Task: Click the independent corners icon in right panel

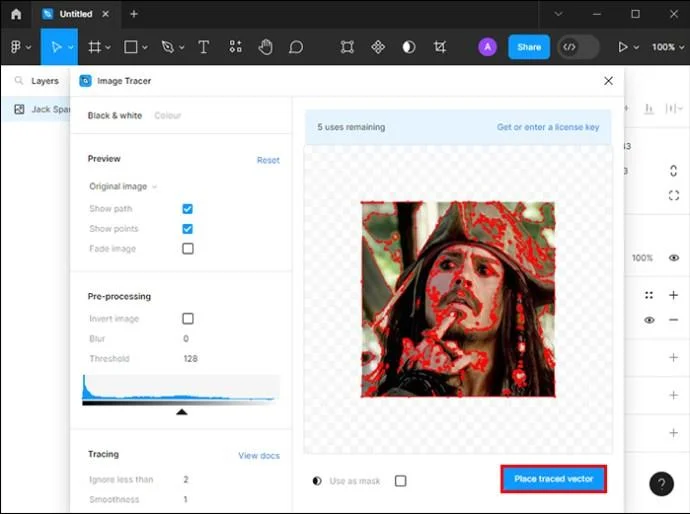Action: (673, 195)
